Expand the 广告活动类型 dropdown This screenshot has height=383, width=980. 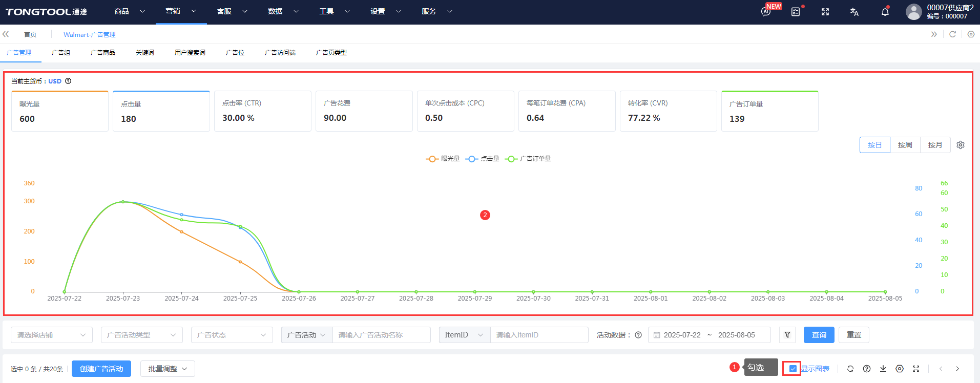(141, 335)
